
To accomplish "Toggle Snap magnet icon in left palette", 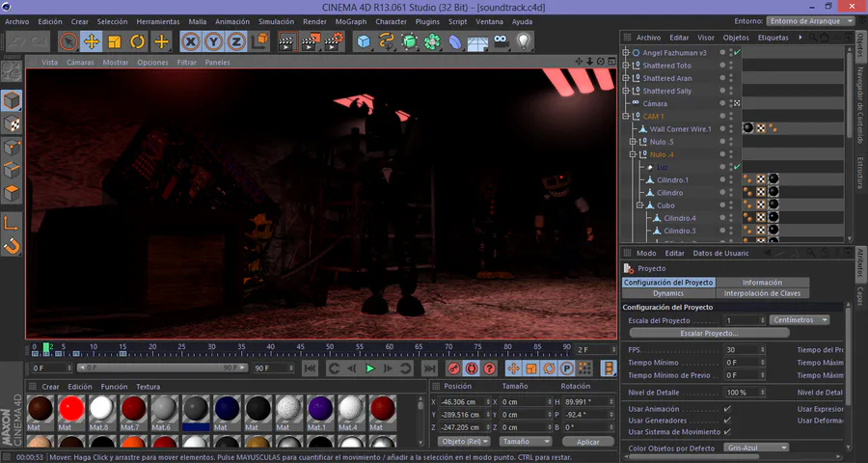I will point(12,245).
